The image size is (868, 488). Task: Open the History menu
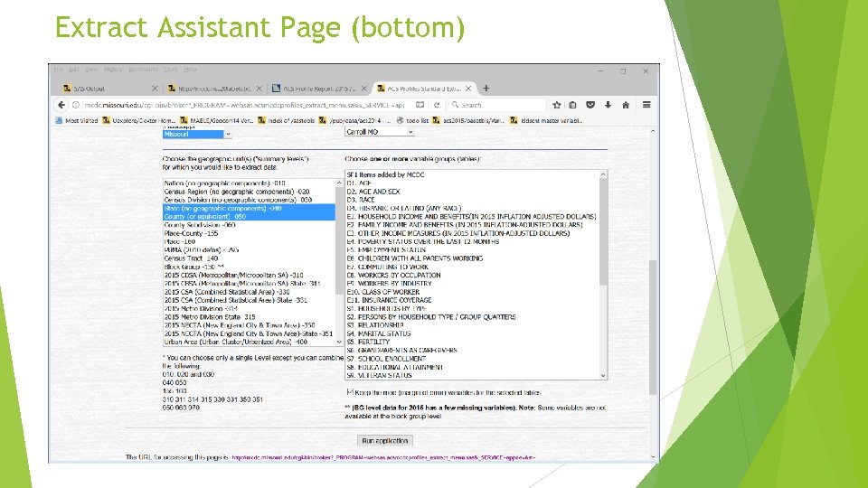tap(113, 70)
